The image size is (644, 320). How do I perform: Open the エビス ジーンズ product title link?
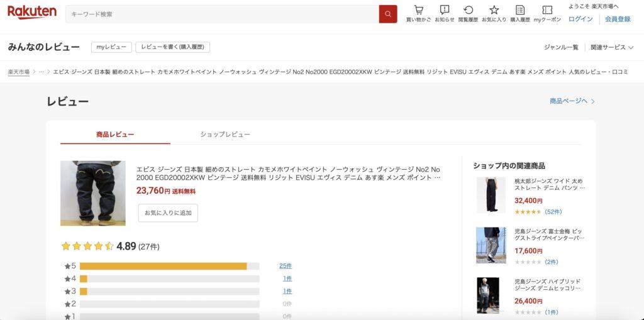[x=289, y=174]
